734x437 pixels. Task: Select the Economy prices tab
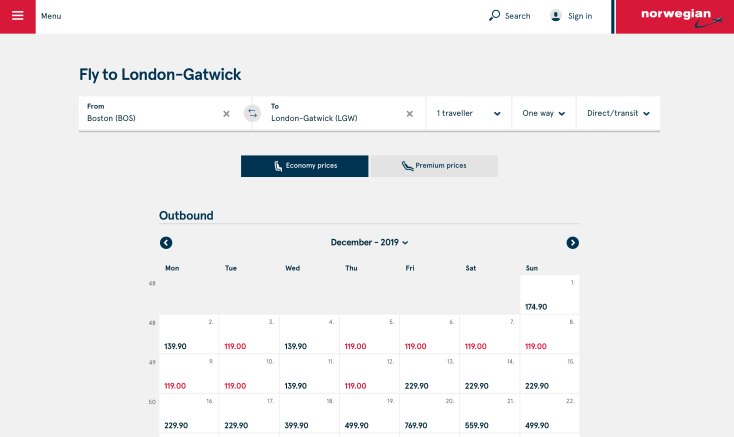(304, 166)
